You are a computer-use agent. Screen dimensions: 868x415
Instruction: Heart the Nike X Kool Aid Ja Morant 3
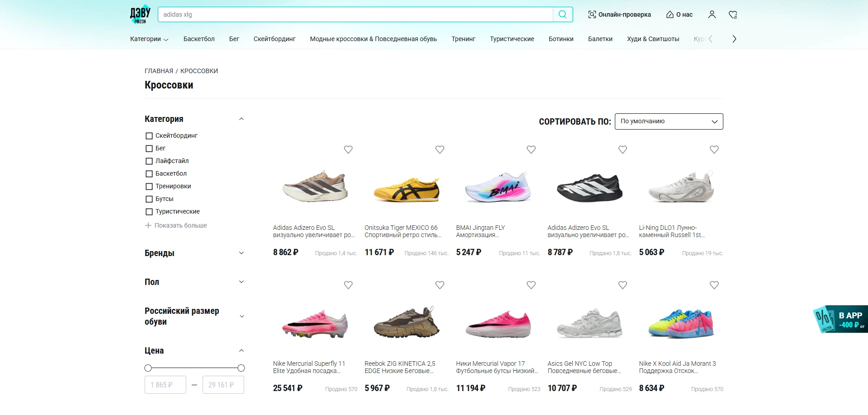point(714,285)
